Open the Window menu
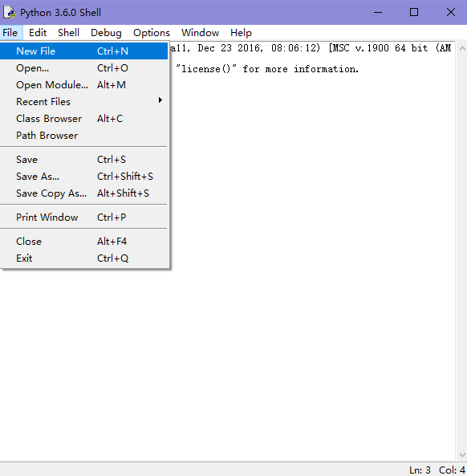 click(201, 33)
